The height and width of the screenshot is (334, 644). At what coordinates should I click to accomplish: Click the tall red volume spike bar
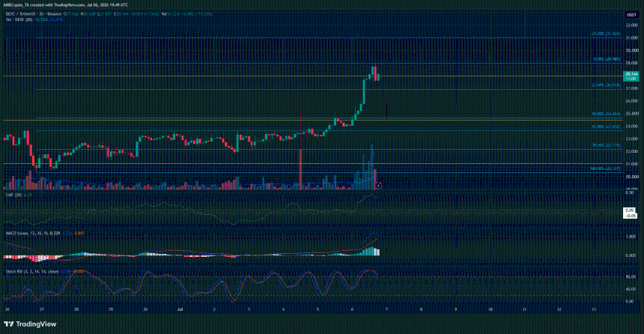(300, 169)
